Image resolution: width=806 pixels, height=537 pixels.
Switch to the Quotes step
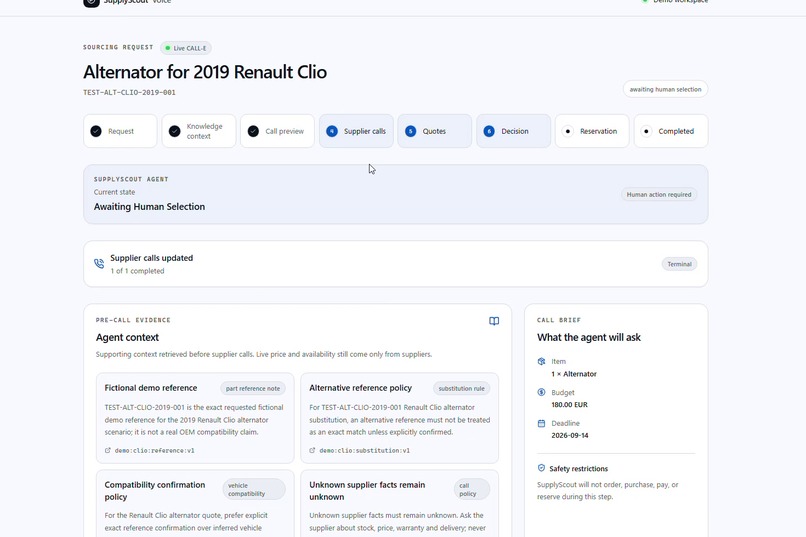click(434, 131)
